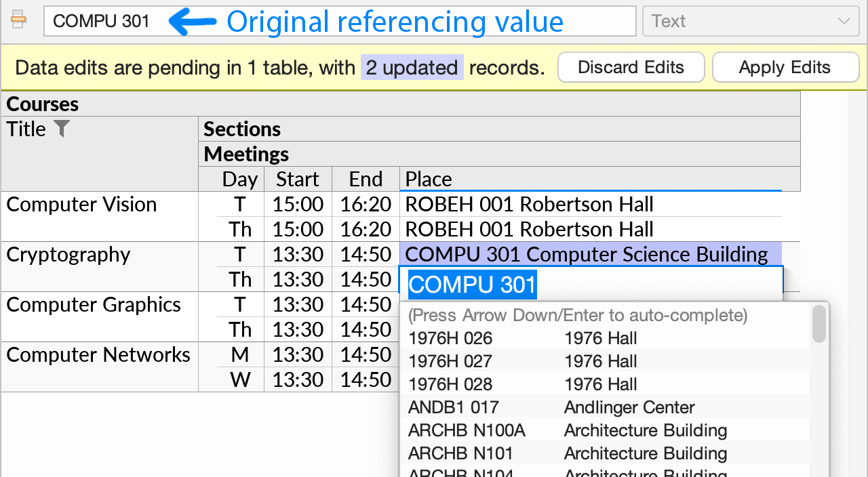This screenshot has width=868, height=477.
Task: Click the Apply Edits button
Action: 785,67
